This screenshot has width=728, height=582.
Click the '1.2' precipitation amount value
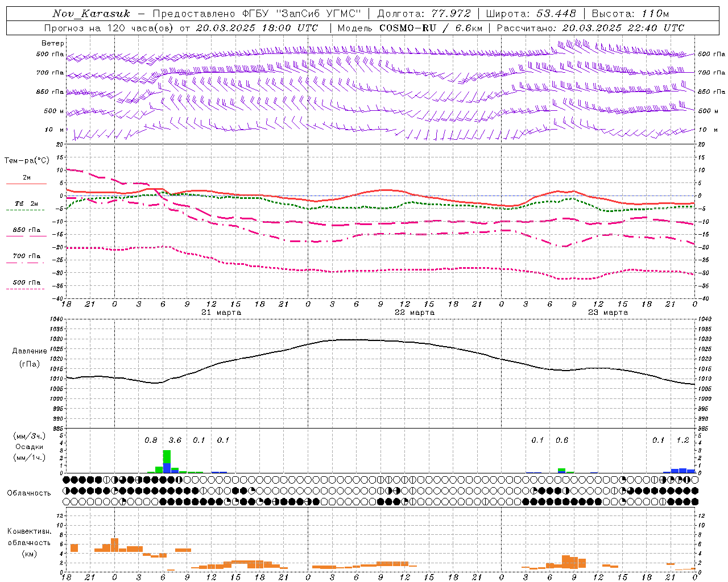coord(682,440)
